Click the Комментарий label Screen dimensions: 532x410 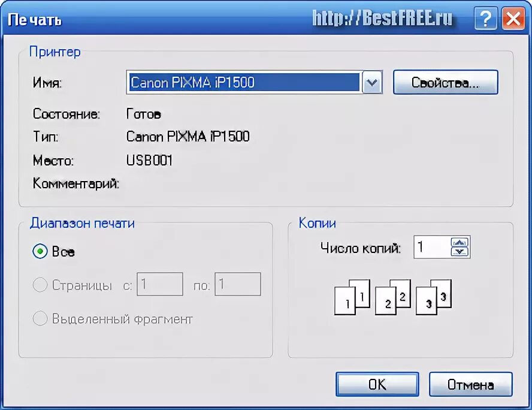click(76, 183)
